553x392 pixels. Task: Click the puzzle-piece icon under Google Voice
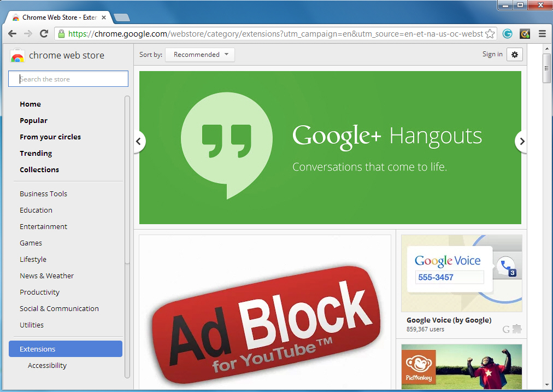coord(518,329)
